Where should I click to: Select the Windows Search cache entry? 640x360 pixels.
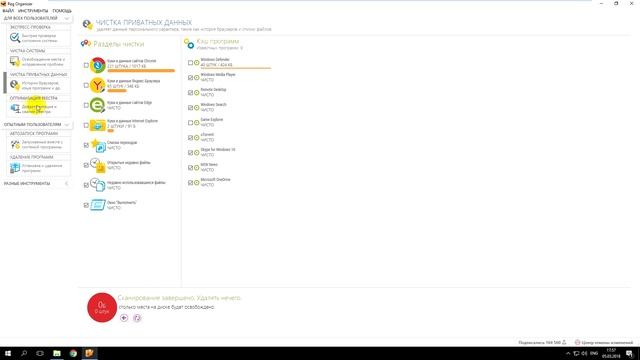[213, 107]
